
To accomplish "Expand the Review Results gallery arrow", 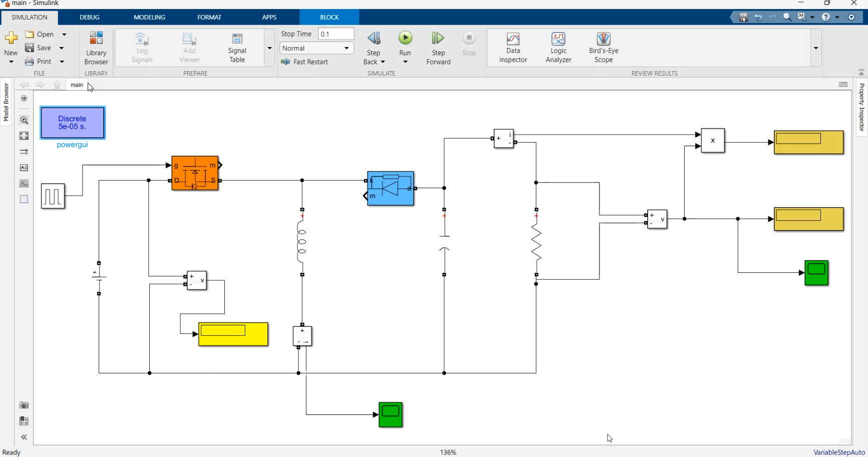I will tap(816, 48).
